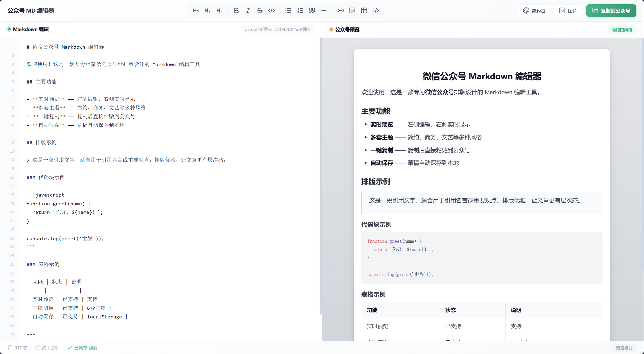Click line number 19 in the gutter

pyautogui.click(x=12, y=204)
